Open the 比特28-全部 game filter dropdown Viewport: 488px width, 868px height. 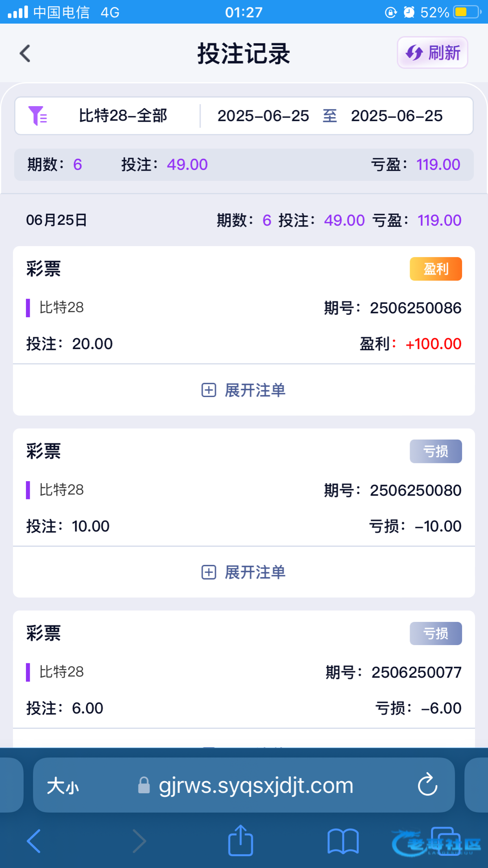tap(123, 116)
